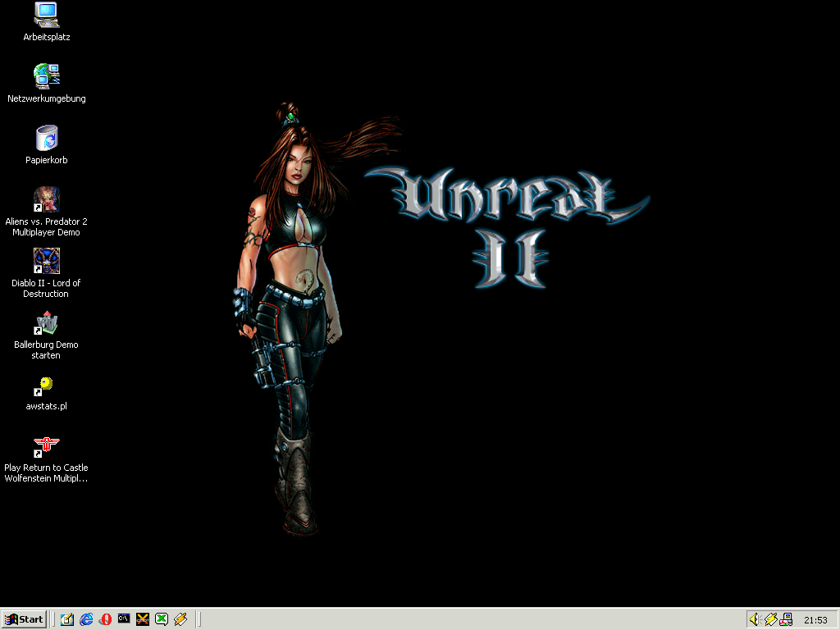Click the 21:53 taskbar clock
840x630 pixels.
(815, 620)
